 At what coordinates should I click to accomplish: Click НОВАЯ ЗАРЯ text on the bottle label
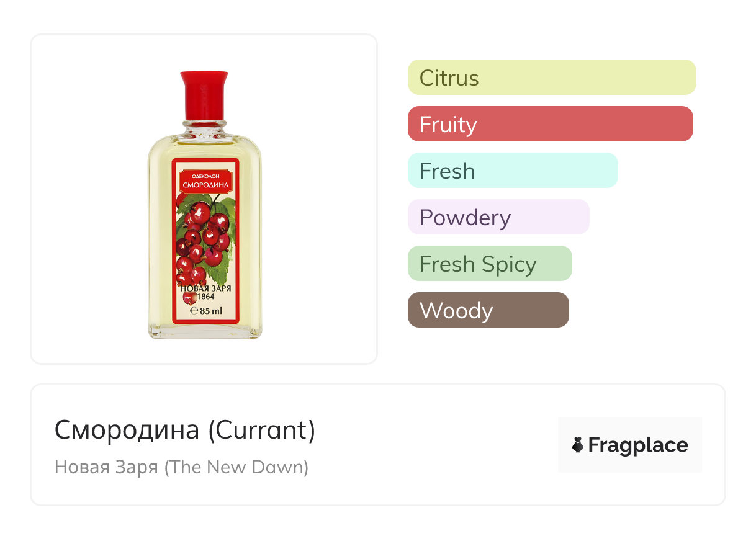205,287
